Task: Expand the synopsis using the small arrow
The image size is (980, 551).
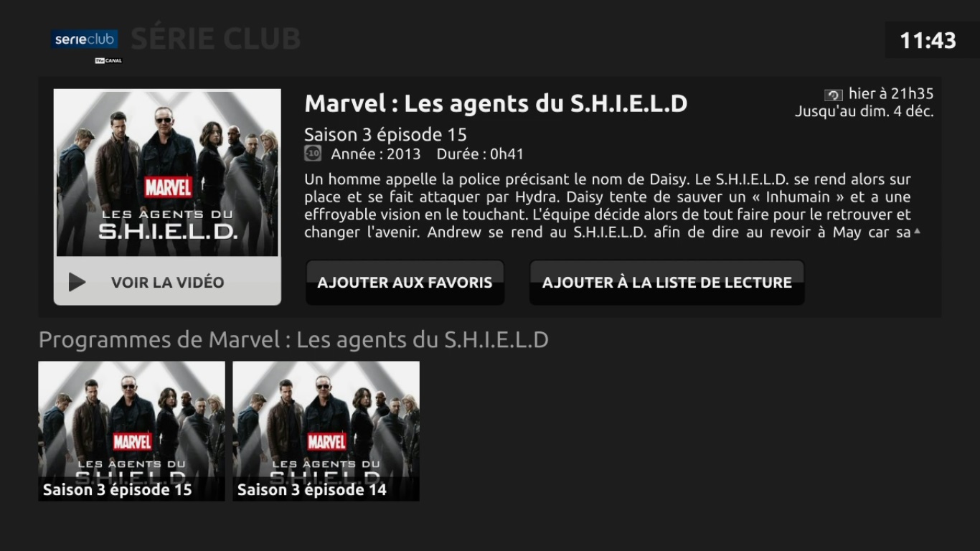Action: [x=917, y=231]
